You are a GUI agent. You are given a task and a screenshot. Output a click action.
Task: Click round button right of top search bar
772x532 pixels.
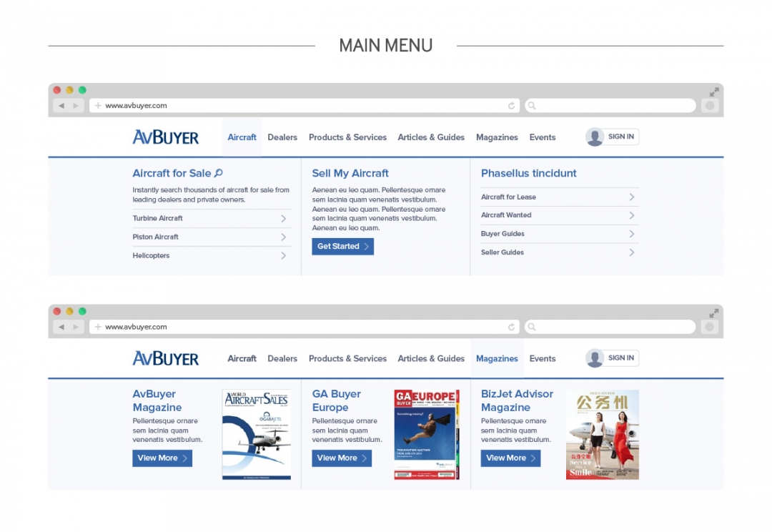(710, 105)
